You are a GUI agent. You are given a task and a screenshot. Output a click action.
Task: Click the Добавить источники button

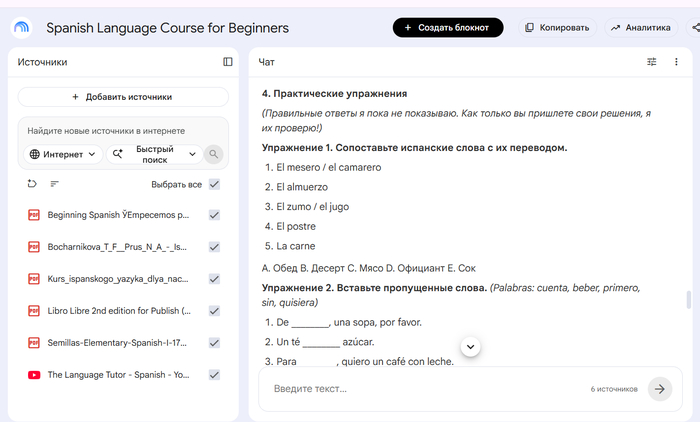pos(123,97)
